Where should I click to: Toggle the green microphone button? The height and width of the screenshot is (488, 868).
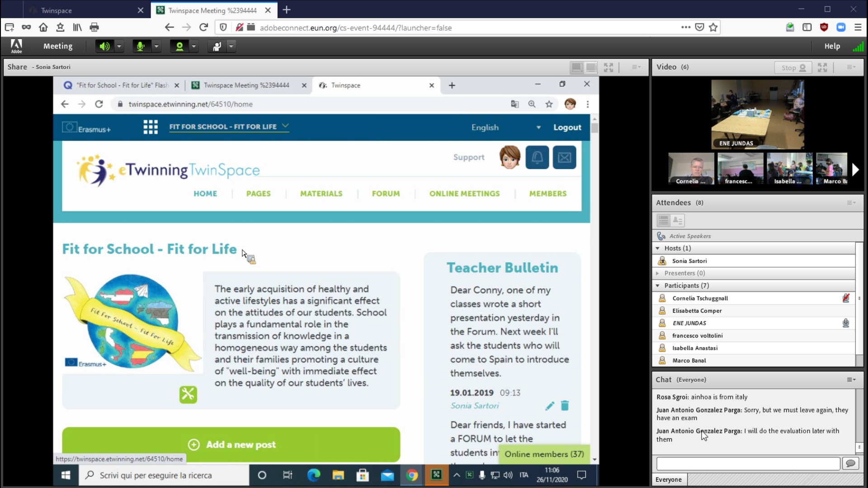[x=141, y=46]
